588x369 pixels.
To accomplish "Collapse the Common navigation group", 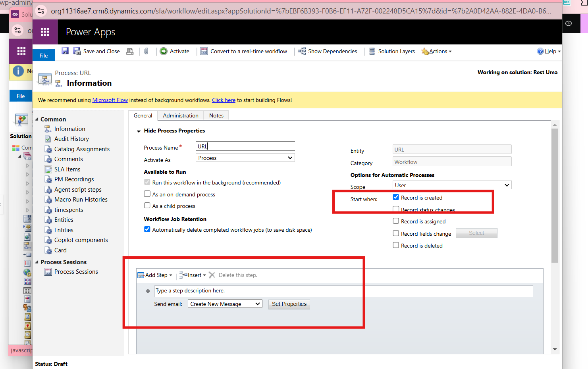I will click(x=37, y=119).
